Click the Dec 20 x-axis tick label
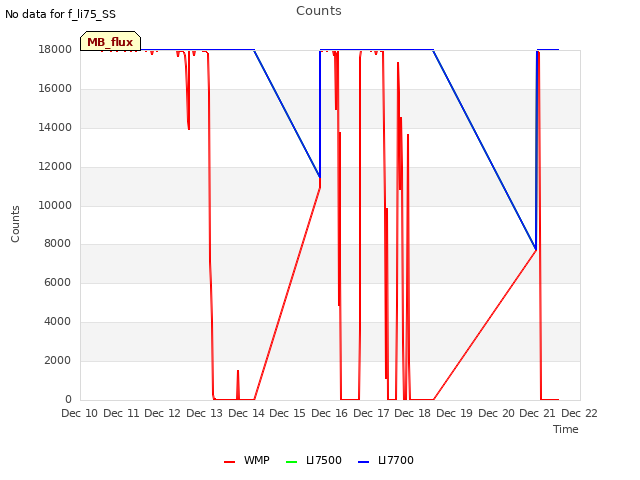Viewport: 640px width, 480px height. (496, 413)
